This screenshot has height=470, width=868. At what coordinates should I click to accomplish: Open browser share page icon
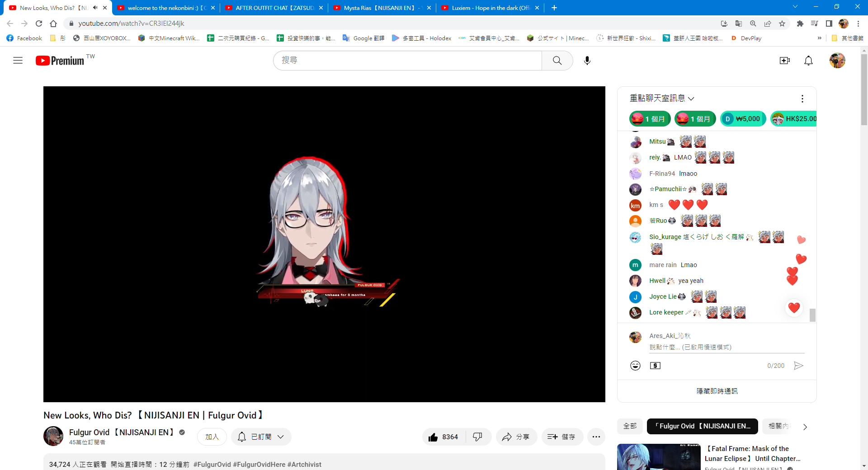click(768, 23)
